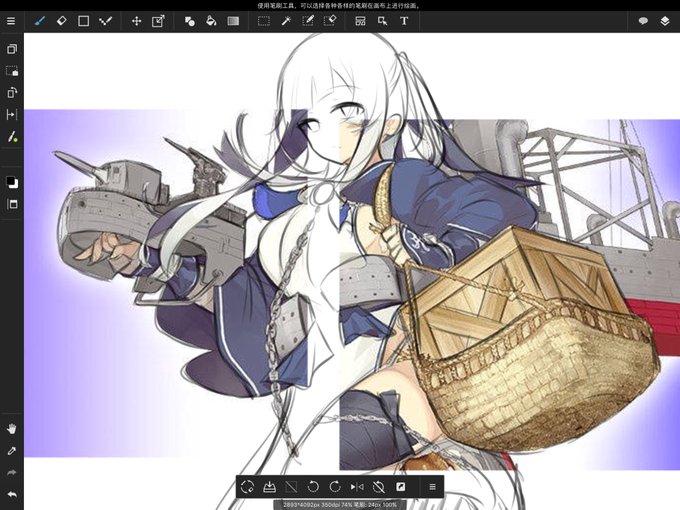This screenshot has height=510, width=680.
Task: Open the black and white color swatch
Action: [12, 182]
